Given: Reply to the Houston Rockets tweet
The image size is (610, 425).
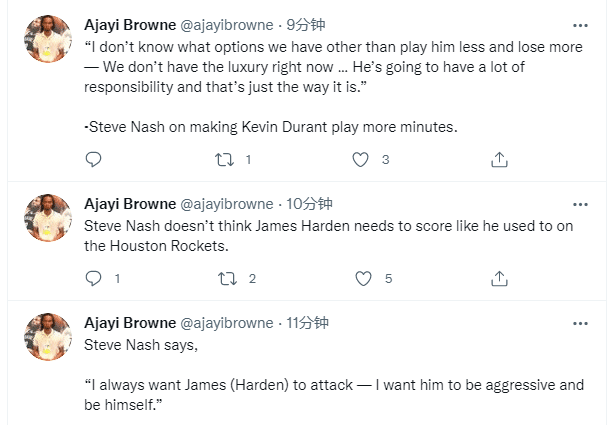Looking at the screenshot, I should pyautogui.click(x=93, y=278).
